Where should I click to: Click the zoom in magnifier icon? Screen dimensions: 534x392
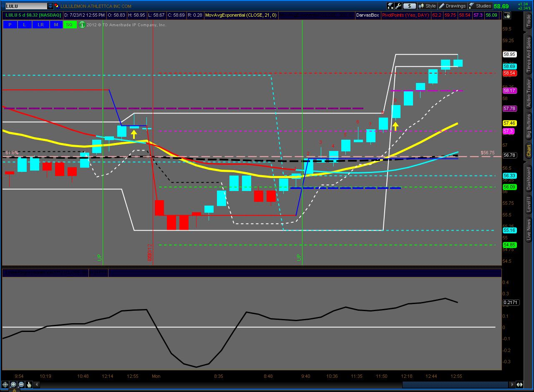pyautogui.click(x=13, y=384)
